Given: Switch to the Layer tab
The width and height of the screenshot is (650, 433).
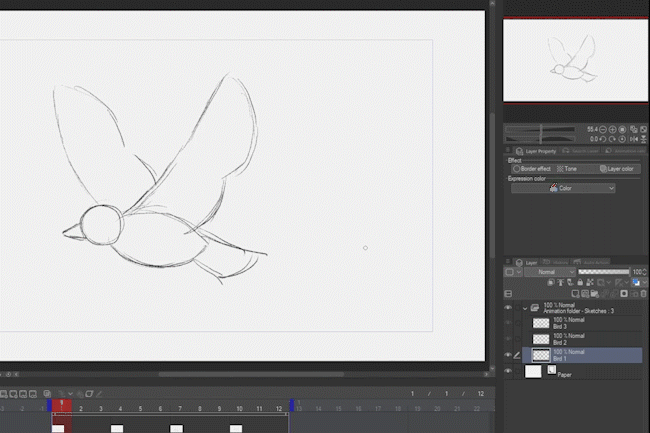Looking at the screenshot, I should tap(529, 262).
